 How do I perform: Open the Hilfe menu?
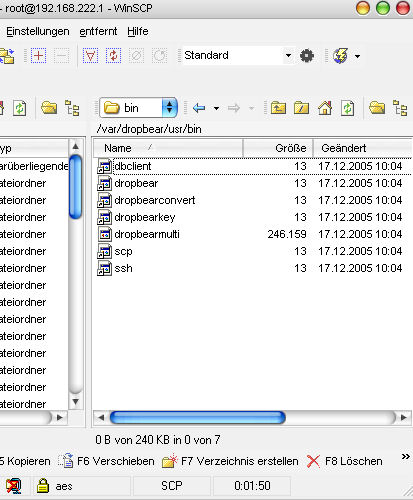click(138, 31)
